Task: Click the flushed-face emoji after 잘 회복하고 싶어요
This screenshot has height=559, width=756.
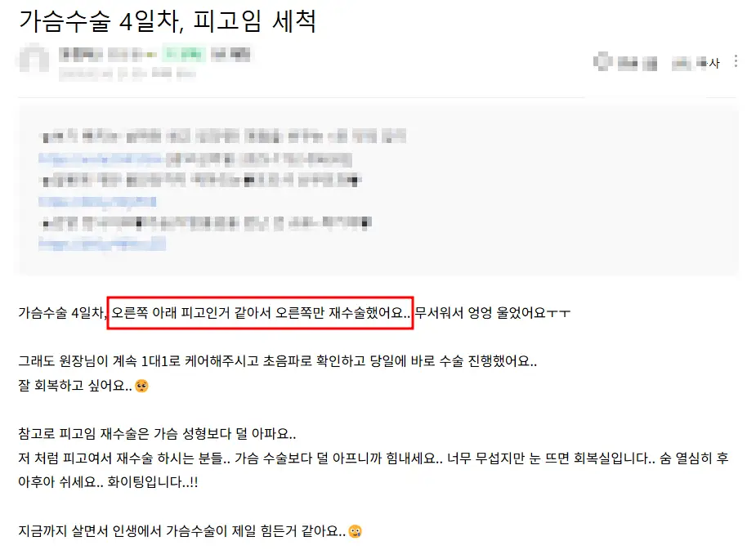Action: (141, 386)
